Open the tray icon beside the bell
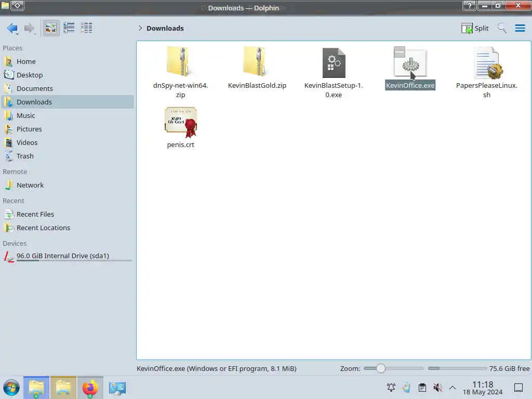Image resolution: width=532 pixels, height=399 pixels. tap(406, 388)
